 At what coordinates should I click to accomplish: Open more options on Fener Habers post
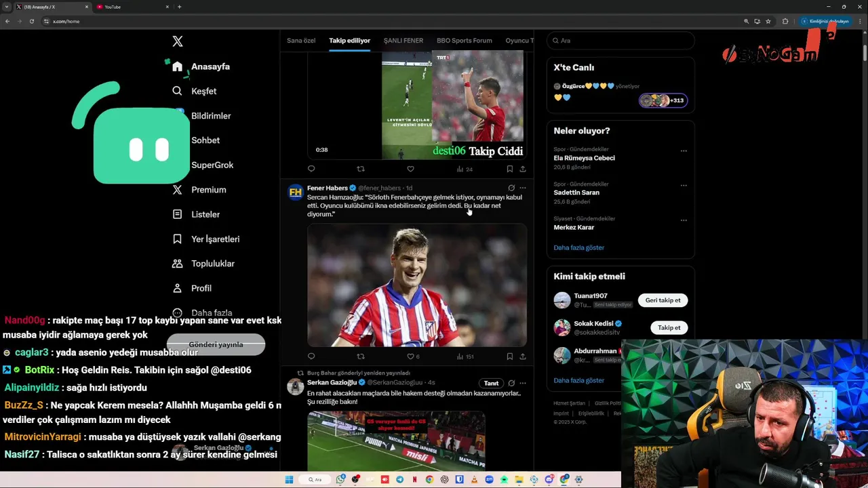point(522,188)
